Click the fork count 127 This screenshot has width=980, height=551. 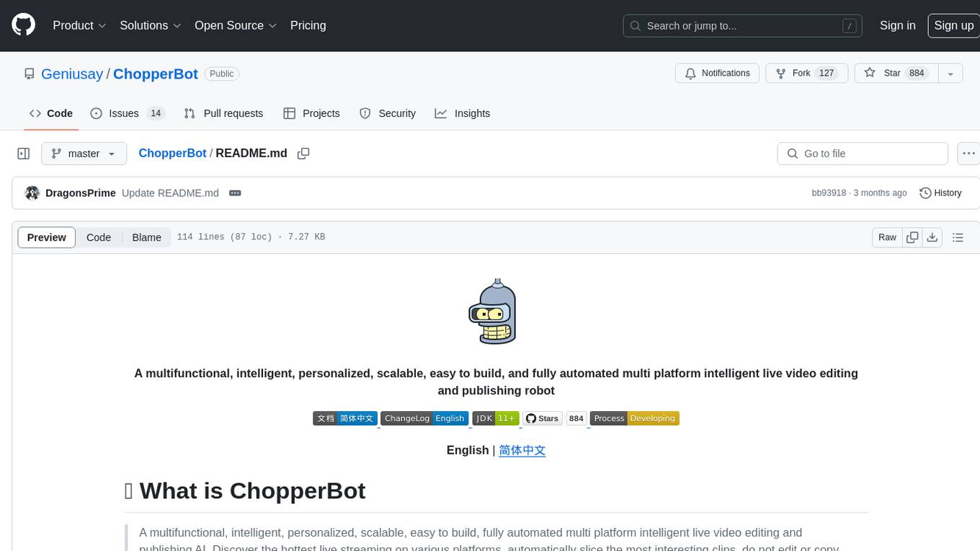[x=827, y=74]
